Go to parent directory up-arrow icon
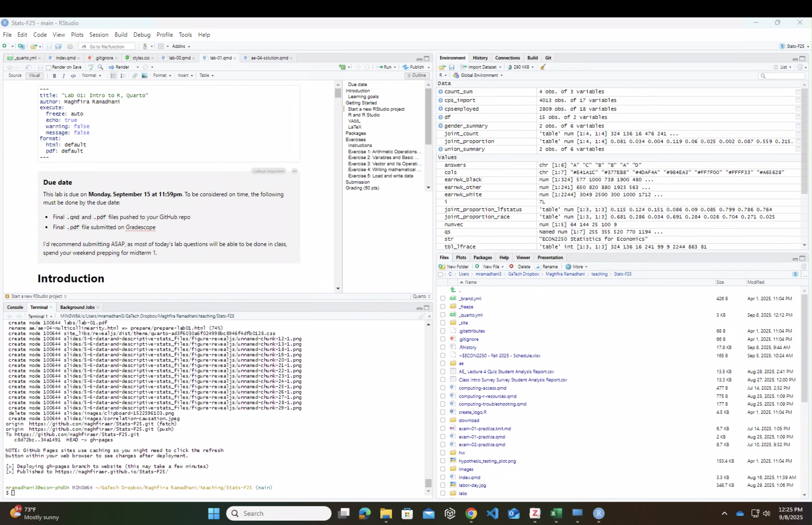This screenshot has height=525, width=812. 453,290
